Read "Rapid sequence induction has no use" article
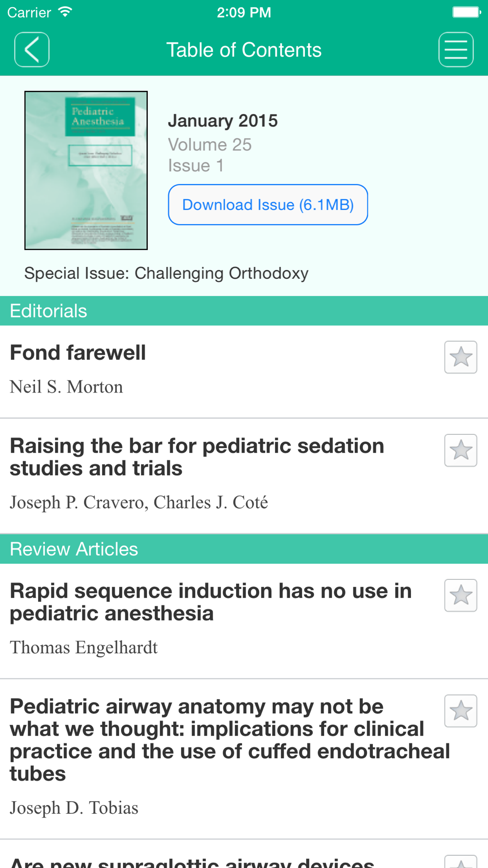488x868 pixels. [x=210, y=602]
